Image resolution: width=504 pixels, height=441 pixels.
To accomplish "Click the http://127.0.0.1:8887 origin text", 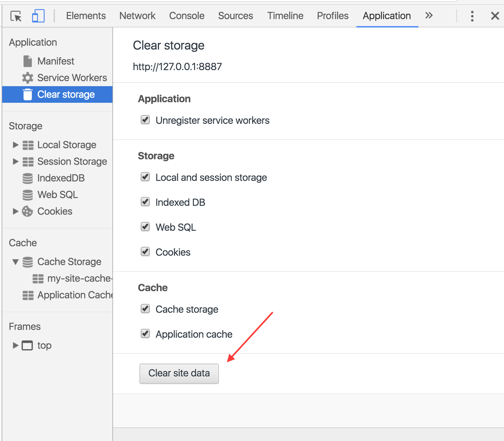I will click(177, 66).
